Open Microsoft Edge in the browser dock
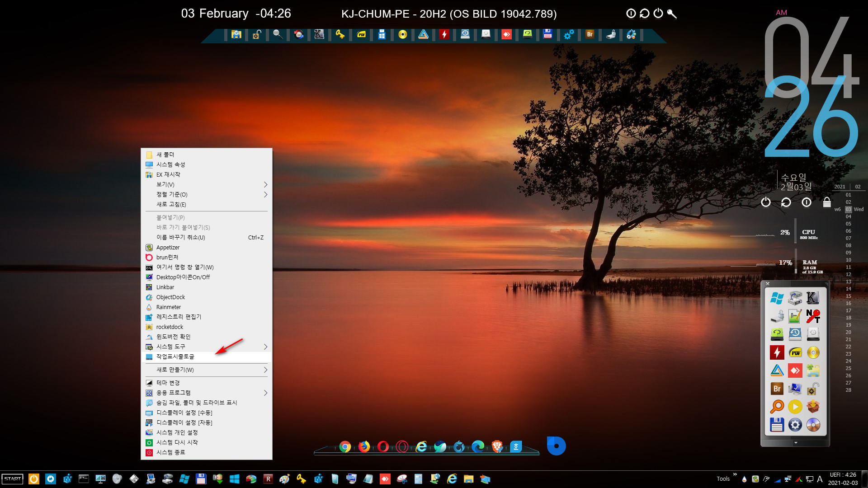The width and height of the screenshot is (868, 488). (478, 447)
